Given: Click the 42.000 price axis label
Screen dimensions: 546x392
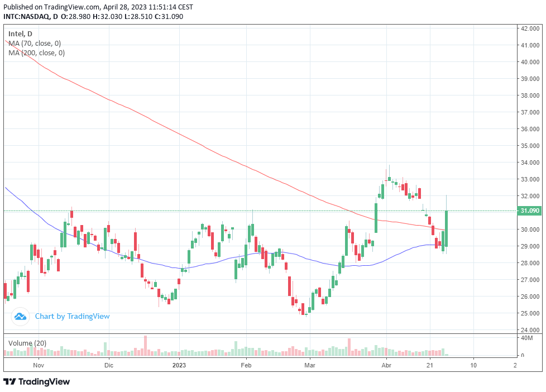Looking at the screenshot, I should pyautogui.click(x=530, y=28).
